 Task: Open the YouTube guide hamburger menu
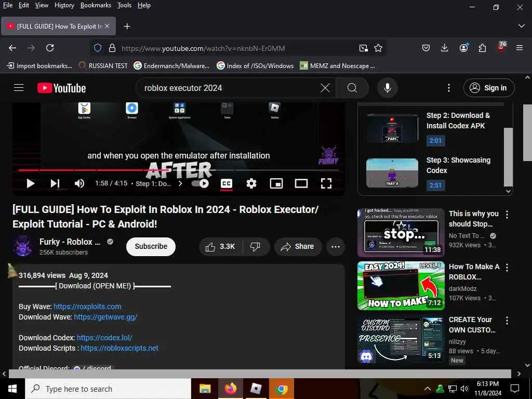pos(19,88)
